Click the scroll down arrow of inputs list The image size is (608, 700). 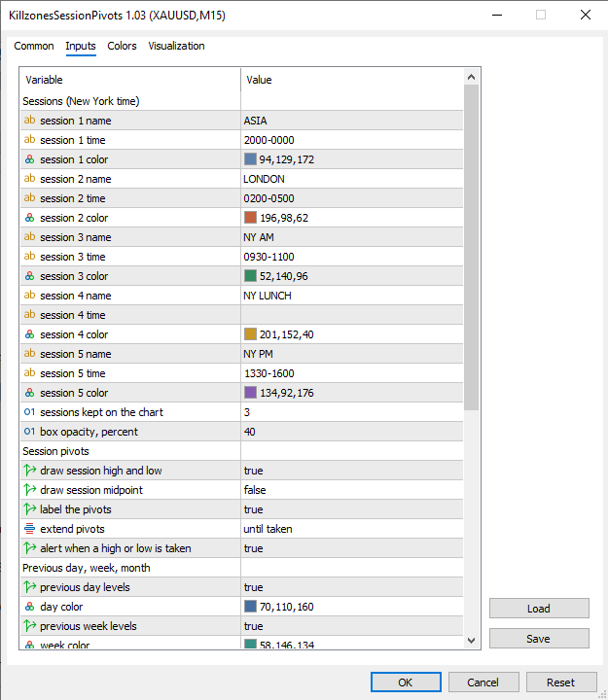471,640
